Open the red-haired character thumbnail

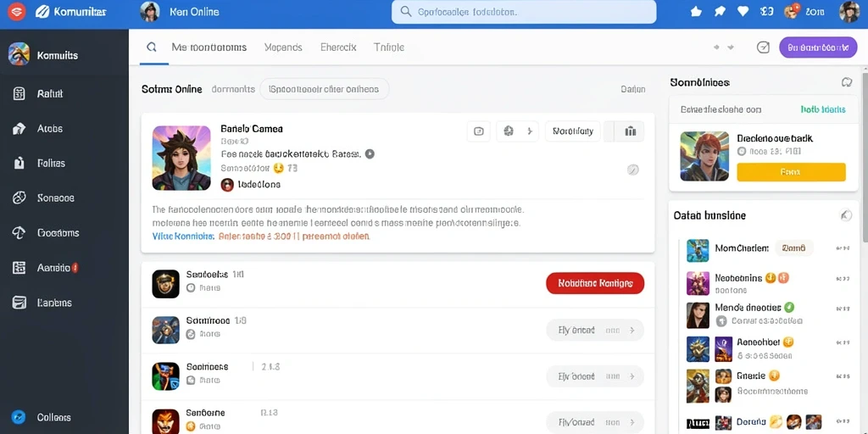coord(704,156)
